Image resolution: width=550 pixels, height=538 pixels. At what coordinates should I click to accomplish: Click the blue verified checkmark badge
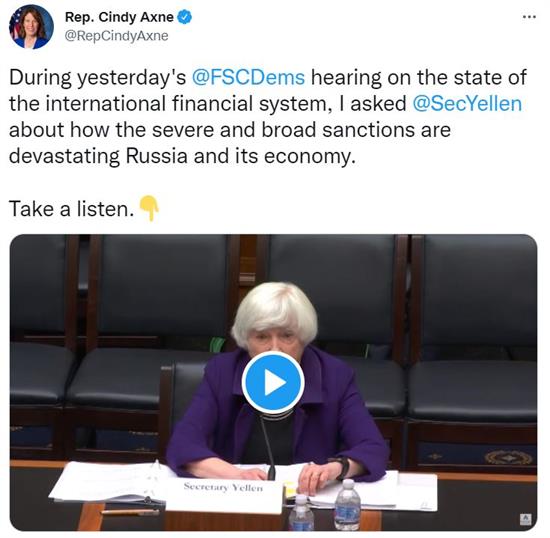pos(185,17)
